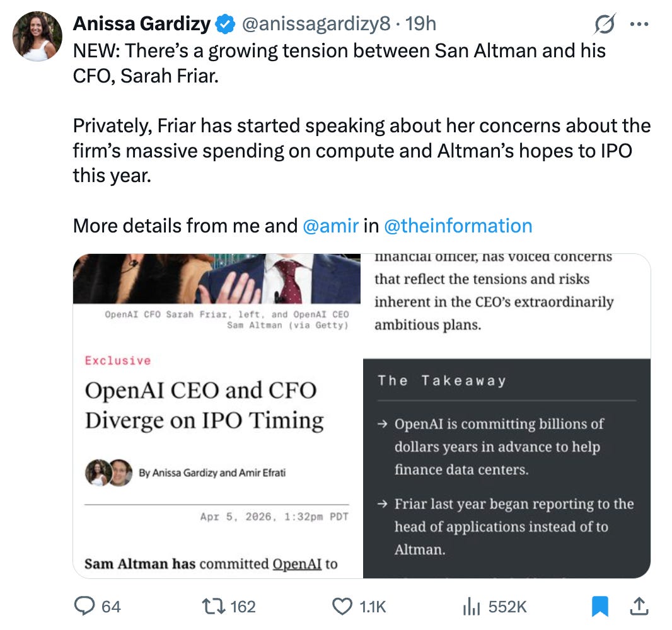Click the reply bubble icon
This screenshot has width=672, height=630.
(84, 606)
